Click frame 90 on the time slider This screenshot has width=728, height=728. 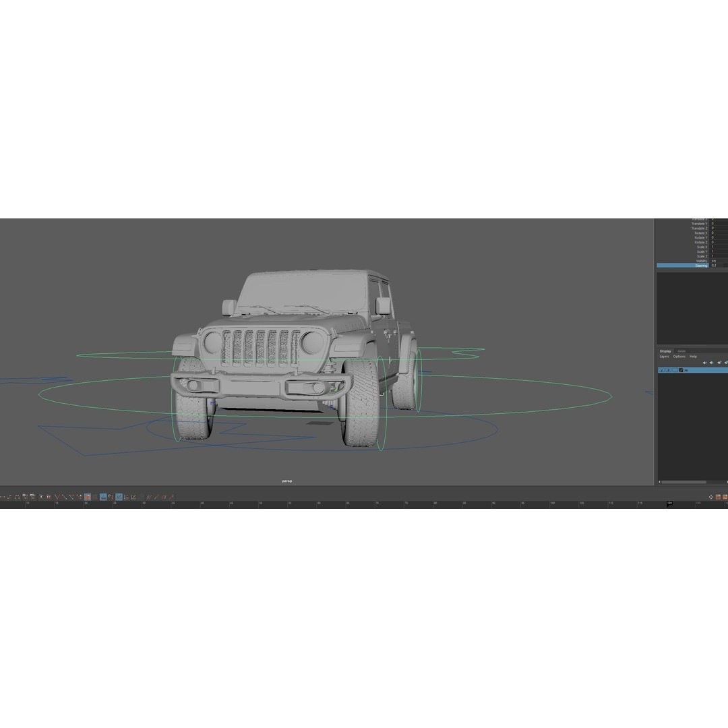click(x=493, y=504)
